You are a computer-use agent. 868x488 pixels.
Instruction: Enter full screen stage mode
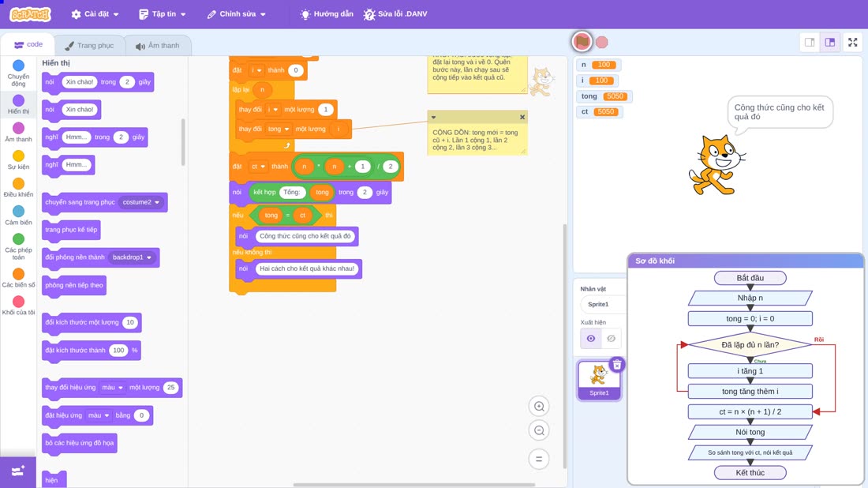tap(852, 42)
